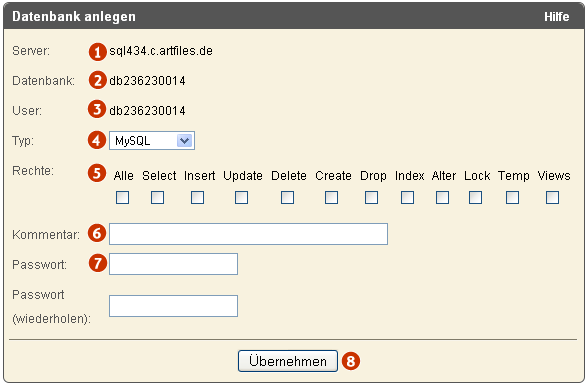The height and width of the screenshot is (385, 588).
Task: Focus the Passwort (wiederholen) field
Action: tap(173, 306)
